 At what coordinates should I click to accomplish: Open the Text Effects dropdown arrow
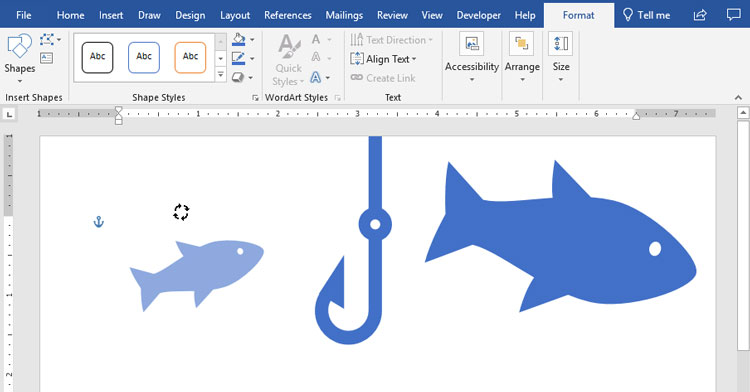pos(328,77)
